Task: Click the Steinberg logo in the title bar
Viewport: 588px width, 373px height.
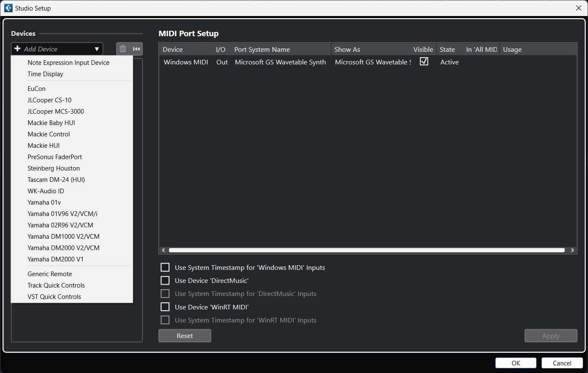Action: 8,8
